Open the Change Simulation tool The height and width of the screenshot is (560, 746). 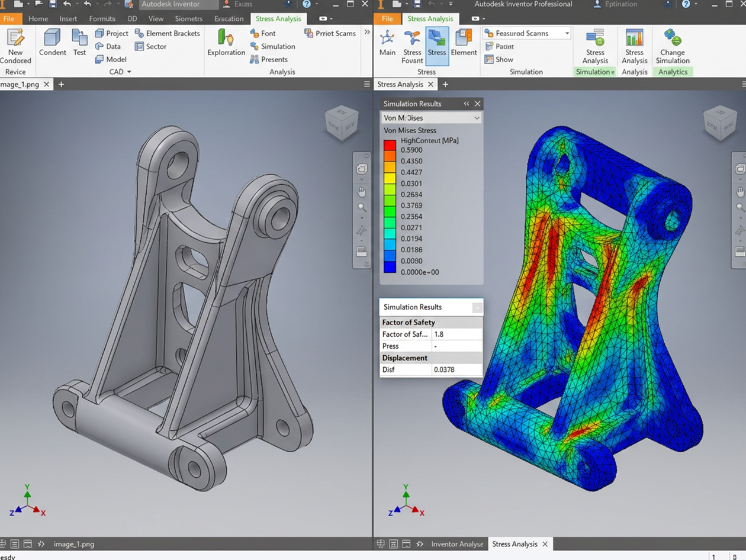pyautogui.click(x=673, y=46)
